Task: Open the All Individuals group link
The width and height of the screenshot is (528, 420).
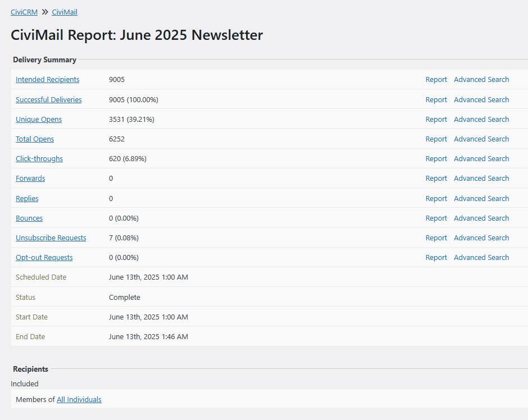Action: click(79, 400)
